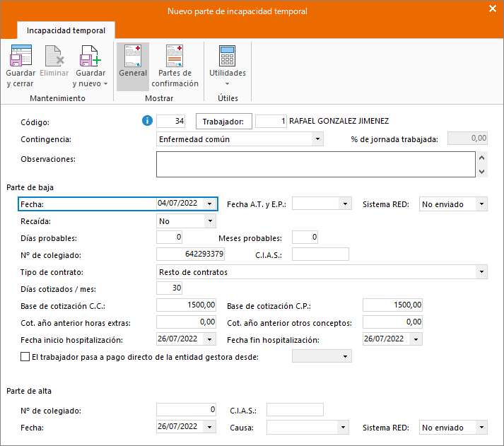The image size is (504, 446).
Task: Expand the Recaída dropdown
Action: click(209, 221)
